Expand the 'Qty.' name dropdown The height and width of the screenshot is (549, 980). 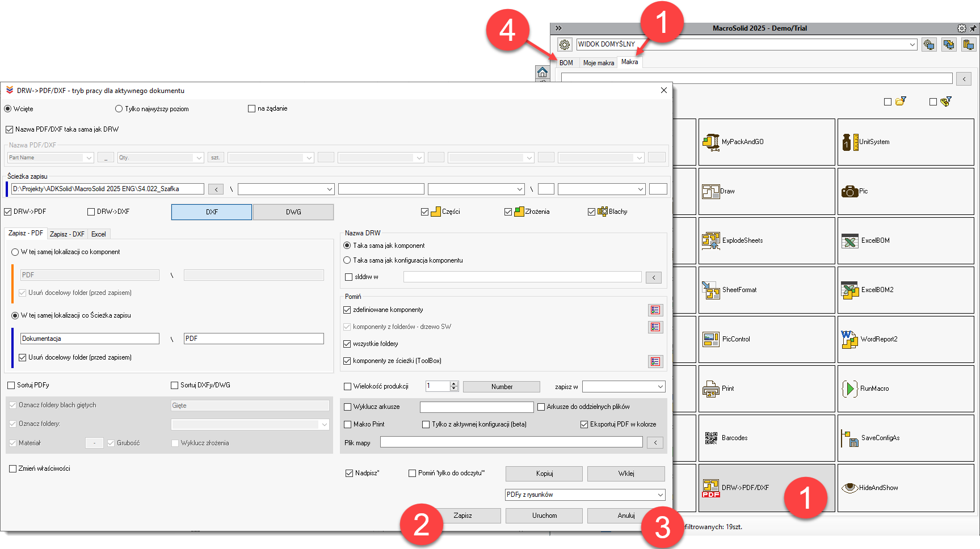coord(160,158)
